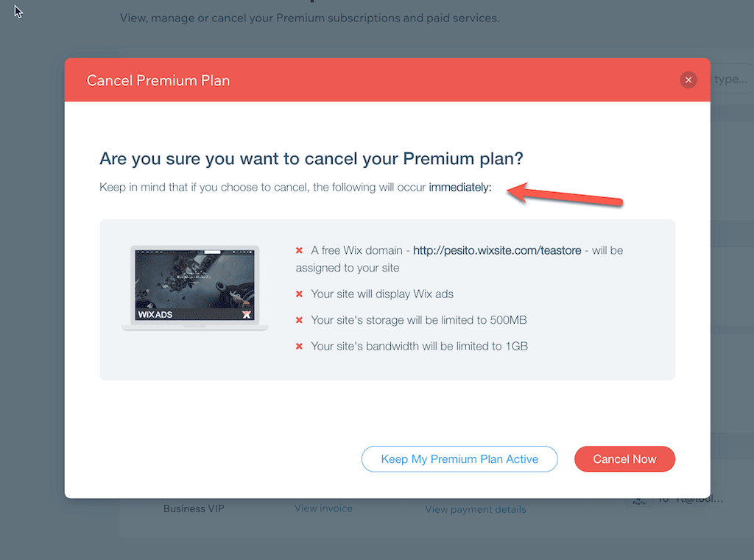Click the Cancel Now button

(x=624, y=459)
